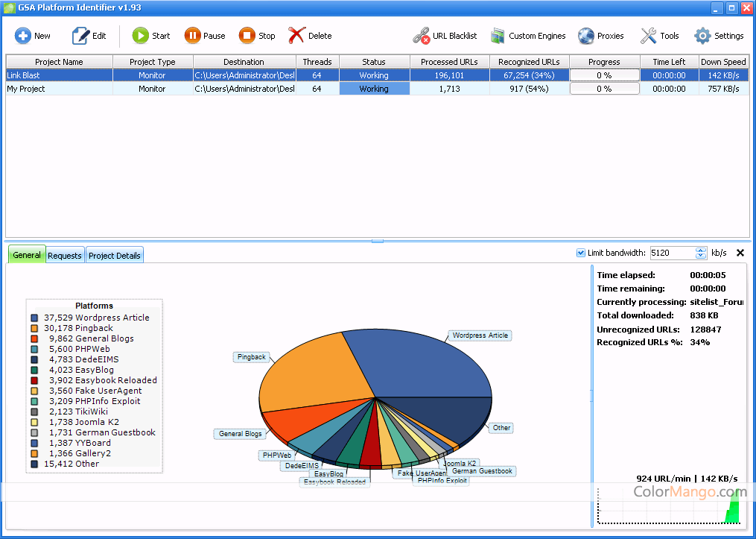Close the bottom statistics panel
This screenshot has width=756, height=539.
[x=740, y=253]
